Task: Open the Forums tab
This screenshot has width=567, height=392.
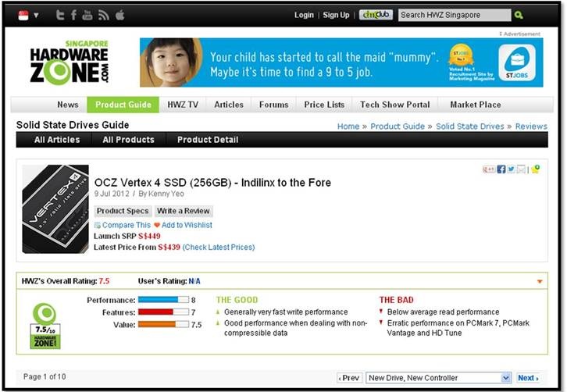Action: (273, 105)
